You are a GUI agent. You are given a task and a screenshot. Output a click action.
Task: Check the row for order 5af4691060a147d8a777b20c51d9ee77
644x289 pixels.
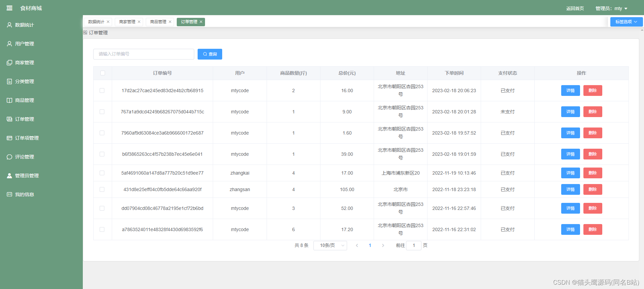(x=102, y=173)
